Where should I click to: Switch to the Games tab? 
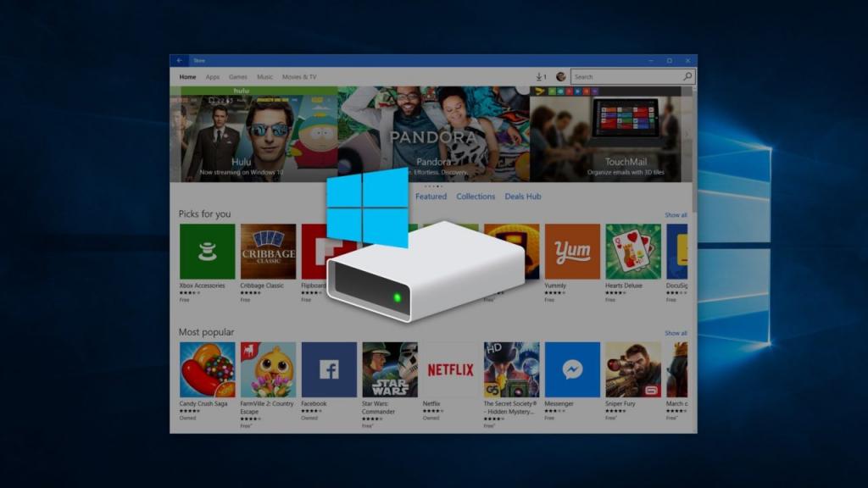pos(237,76)
